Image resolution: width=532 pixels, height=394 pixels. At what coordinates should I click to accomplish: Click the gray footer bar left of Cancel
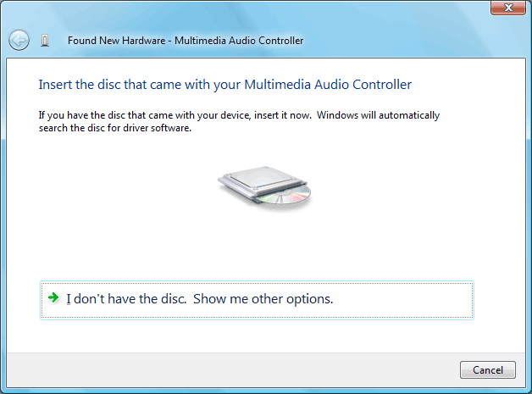[x=230, y=370]
